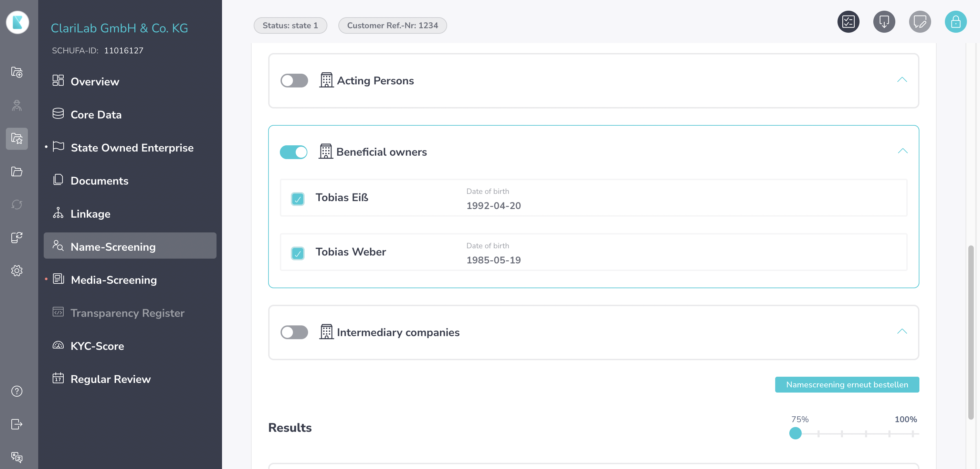Click the help question mark icon

pyautogui.click(x=17, y=391)
